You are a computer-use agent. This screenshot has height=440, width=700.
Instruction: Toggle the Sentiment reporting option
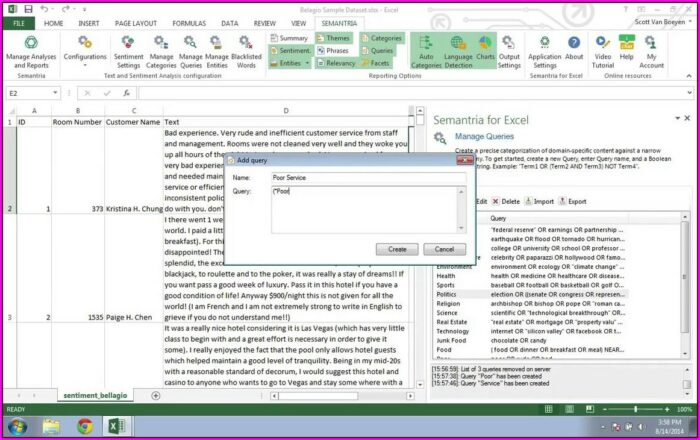coord(290,51)
